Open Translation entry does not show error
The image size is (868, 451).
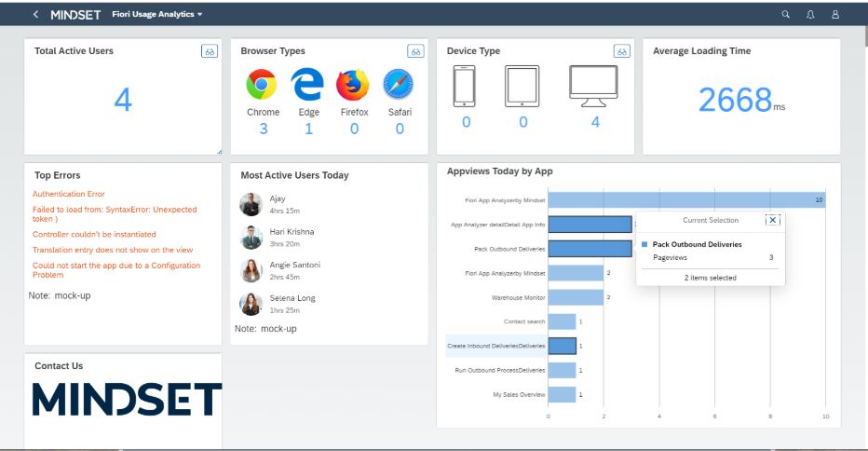113,250
